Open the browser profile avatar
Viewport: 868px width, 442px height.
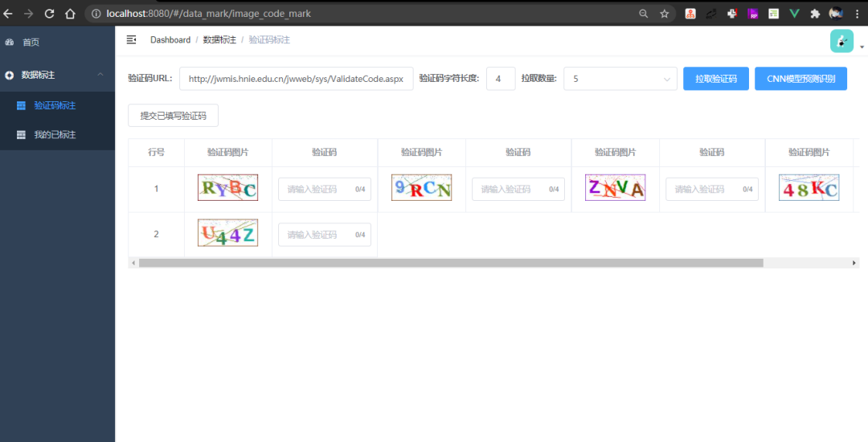836,14
